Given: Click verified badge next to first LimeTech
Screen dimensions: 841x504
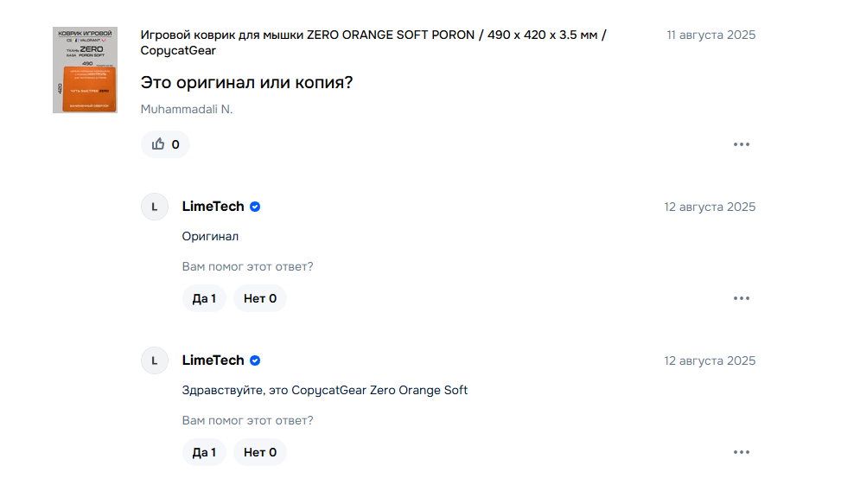Looking at the screenshot, I should click(256, 207).
